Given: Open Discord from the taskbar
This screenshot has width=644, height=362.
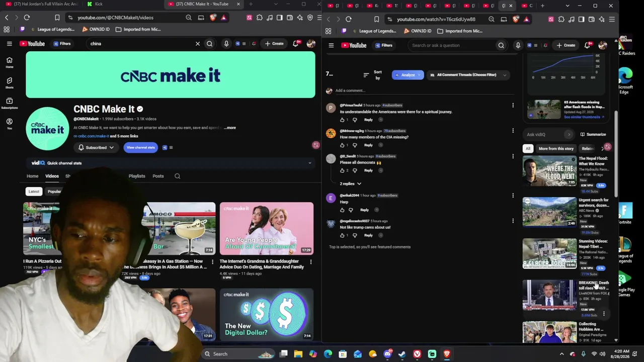Looking at the screenshot, I should (387, 354).
